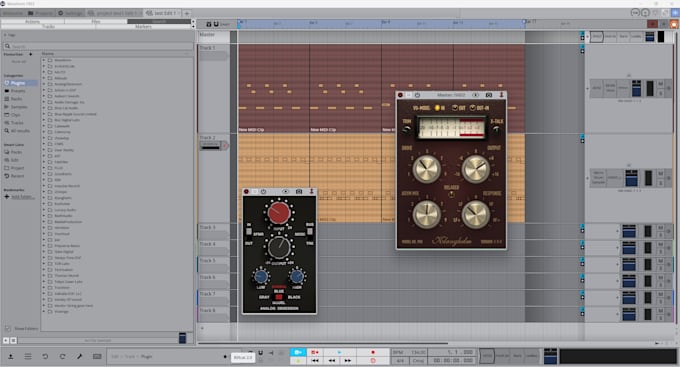Viewport: 680px width, 367px height.
Task: Click the browser Search input field
Action: (x=98, y=46)
